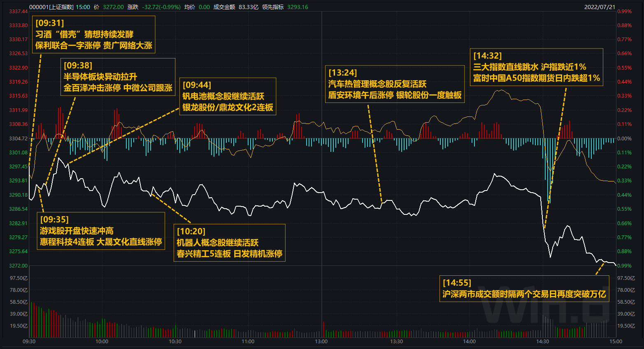This screenshot has width=644, height=349.
Task: Click the 盾安环境午后涨停 银轮股份一度触板 line
Action: (x=395, y=95)
